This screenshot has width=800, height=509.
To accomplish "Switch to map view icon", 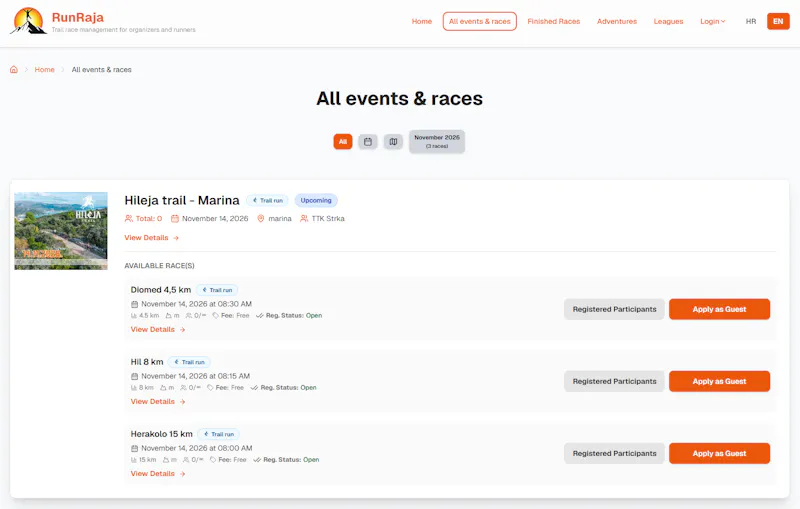I will [x=393, y=142].
